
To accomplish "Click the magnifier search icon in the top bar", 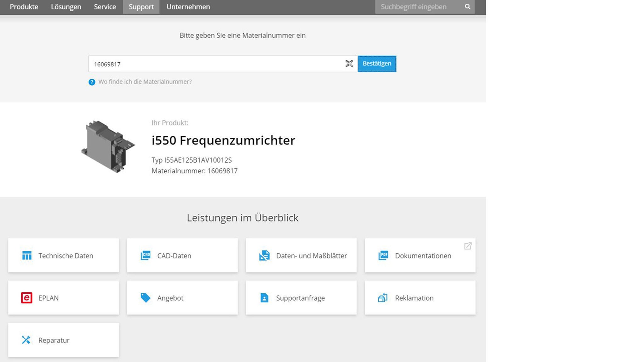I will pos(467,7).
